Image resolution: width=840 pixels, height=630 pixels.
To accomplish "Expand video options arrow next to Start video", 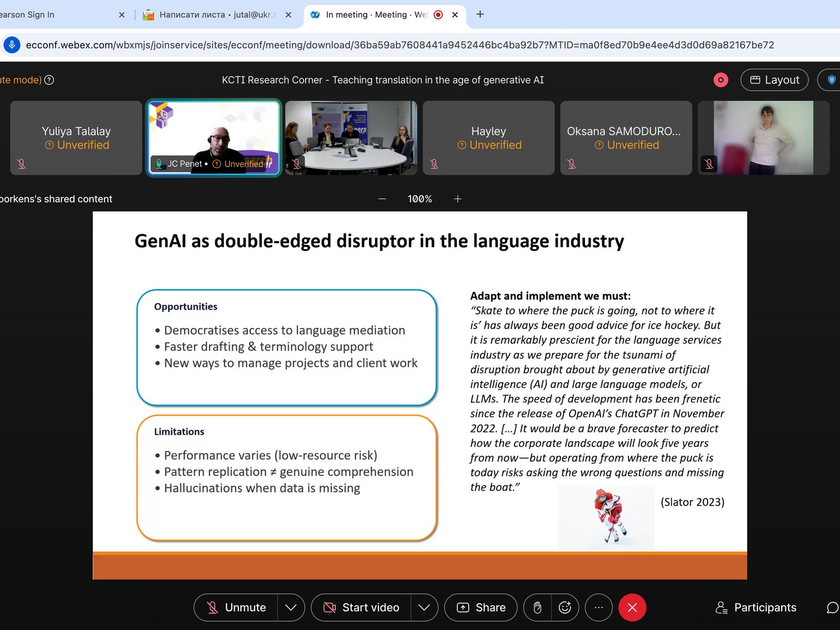I will tap(424, 607).
